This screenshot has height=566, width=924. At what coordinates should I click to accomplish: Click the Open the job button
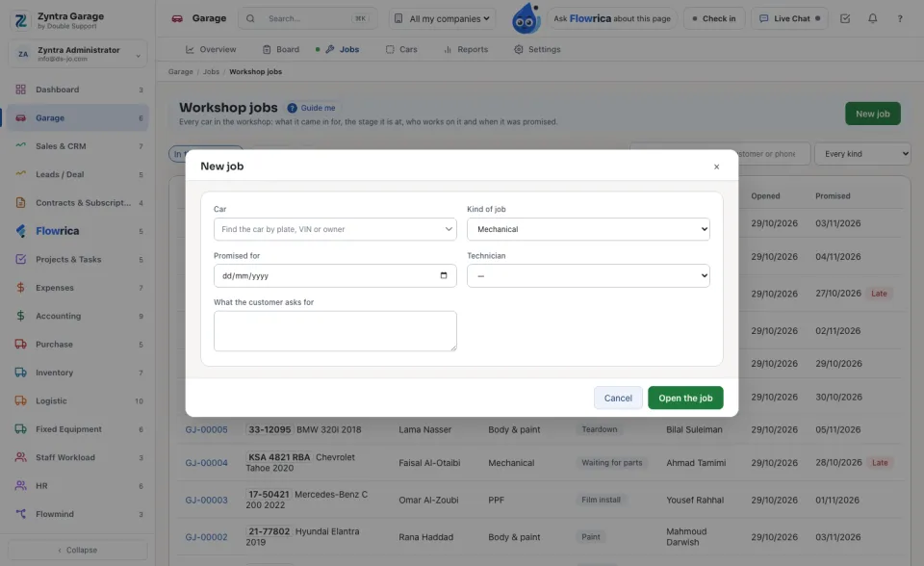pos(685,398)
